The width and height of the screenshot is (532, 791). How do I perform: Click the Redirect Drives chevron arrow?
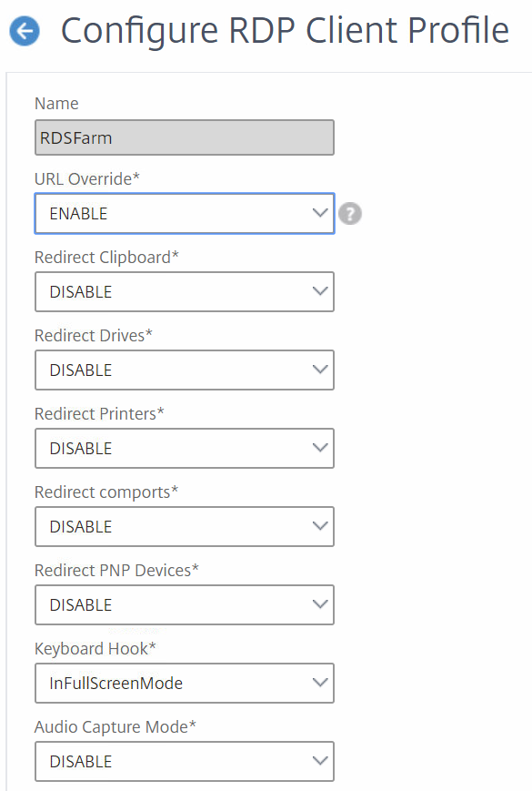point(320,370)
